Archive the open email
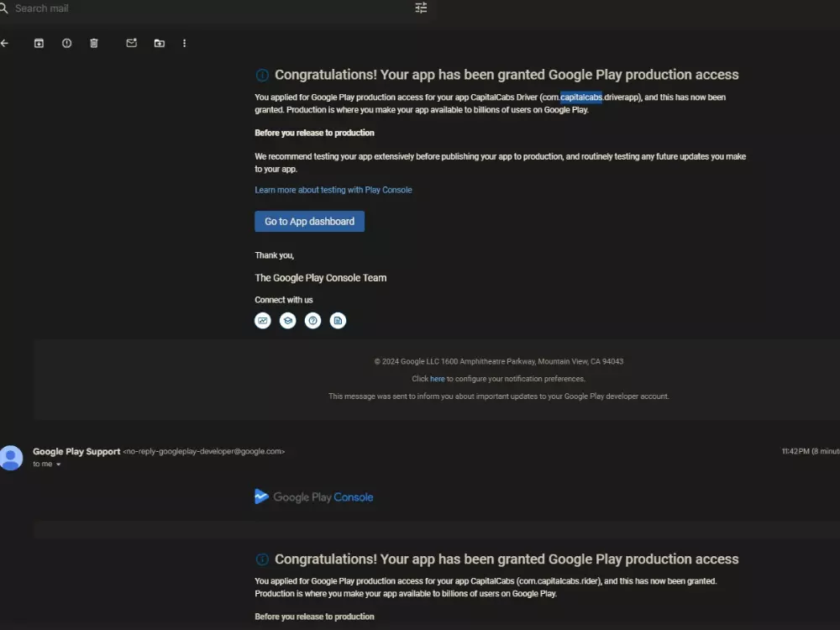This screenshot has width=840, height=630. coord(39,43)
